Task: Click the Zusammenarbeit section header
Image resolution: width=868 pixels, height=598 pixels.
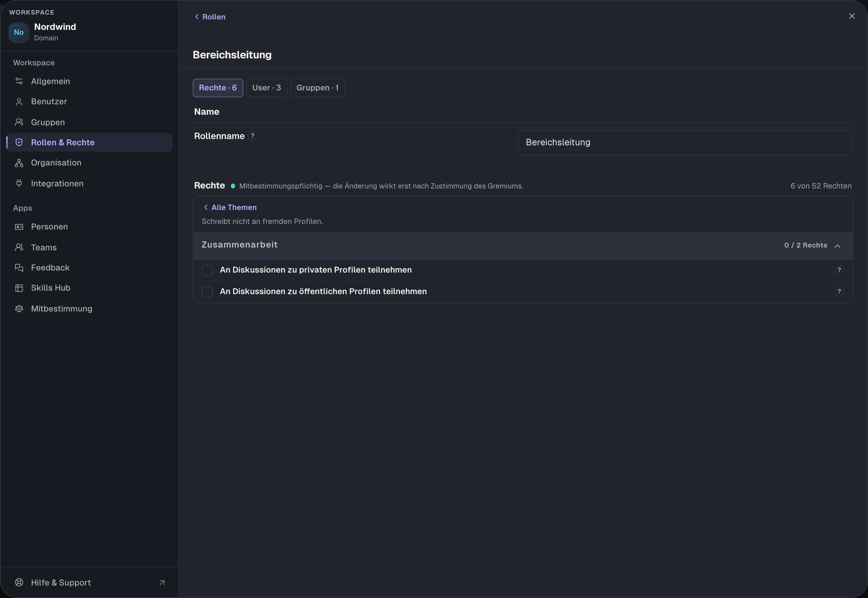Action: (523, 246)
